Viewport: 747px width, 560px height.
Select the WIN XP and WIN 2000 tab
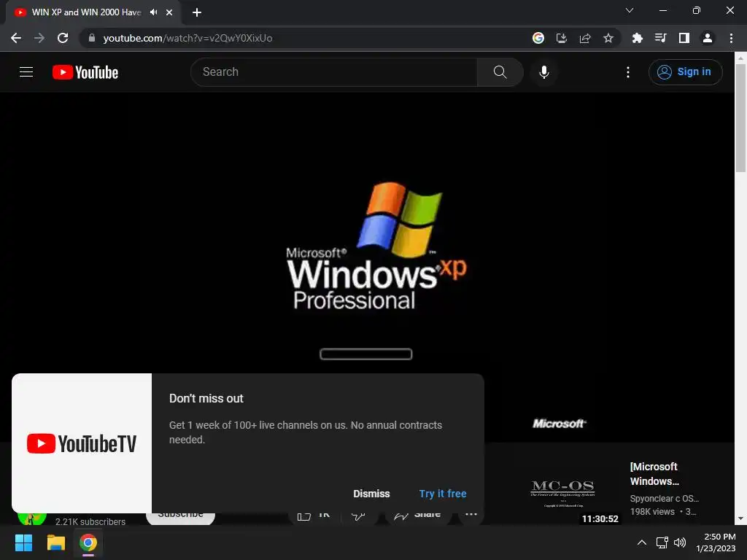click(x=86, y=12)
